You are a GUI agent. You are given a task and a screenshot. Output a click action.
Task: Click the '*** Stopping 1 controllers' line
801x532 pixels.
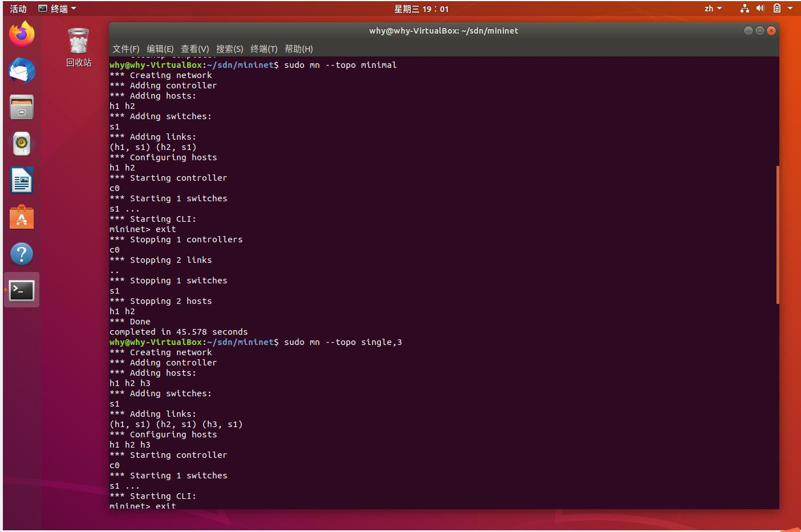[176, 239]
